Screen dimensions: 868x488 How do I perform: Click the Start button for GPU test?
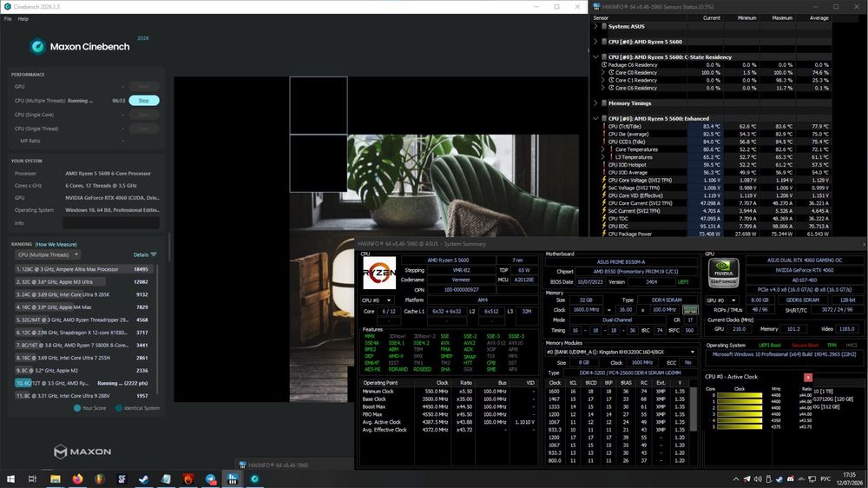(144, 87)
